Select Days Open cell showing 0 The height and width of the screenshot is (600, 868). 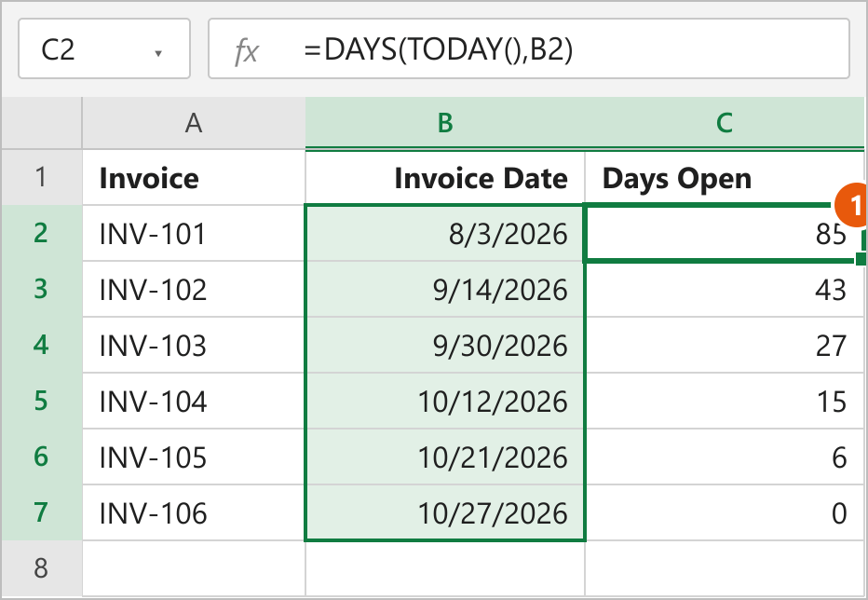[724, 513]
